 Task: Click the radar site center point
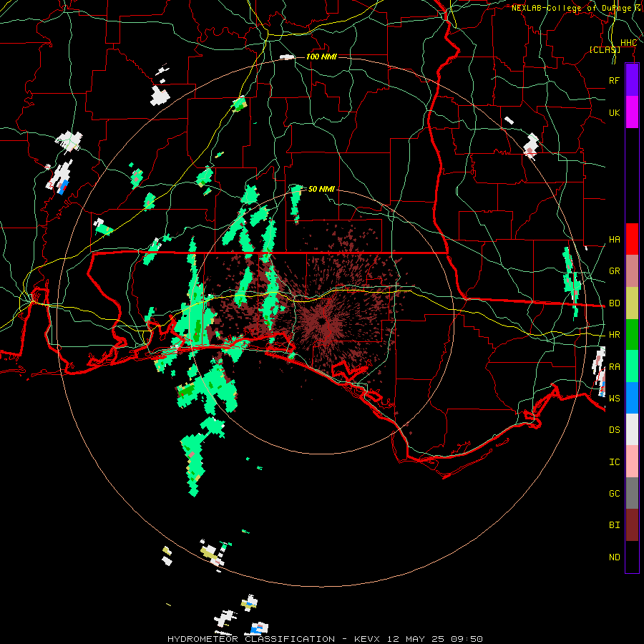pyautogui.click(x=321, y=321)
